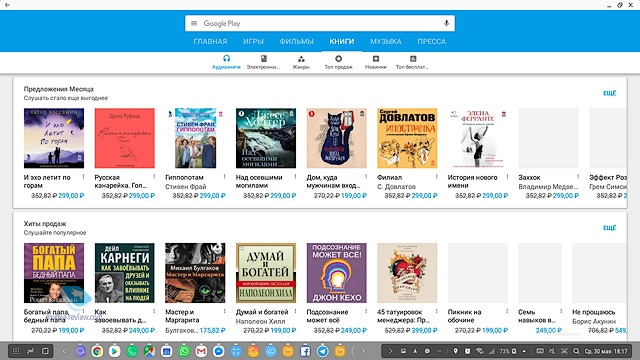This screenshot has height=360, width=640.
Task: Click the location pin tray icon
Action: pyautogui.click(x=456, y=351)
